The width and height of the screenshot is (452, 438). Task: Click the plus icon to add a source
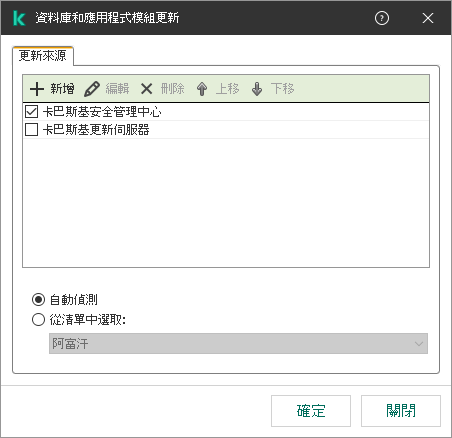37,89
